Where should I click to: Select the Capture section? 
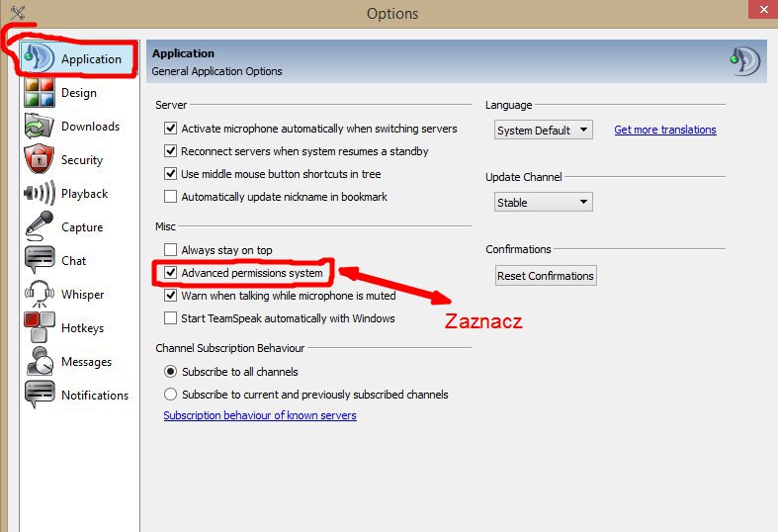pos(78,227)
